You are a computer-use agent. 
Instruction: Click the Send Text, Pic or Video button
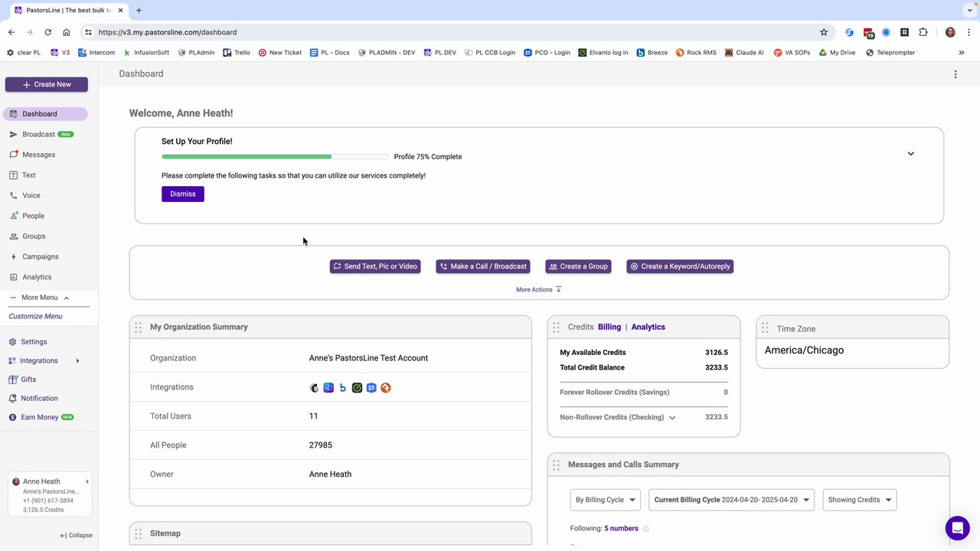(x=375, y=266)
